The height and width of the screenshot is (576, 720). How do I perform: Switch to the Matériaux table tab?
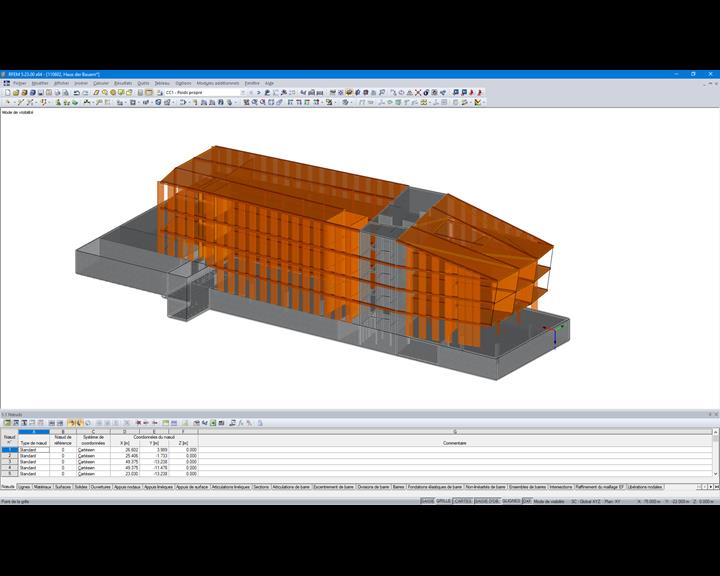click(x=43, y=486)
